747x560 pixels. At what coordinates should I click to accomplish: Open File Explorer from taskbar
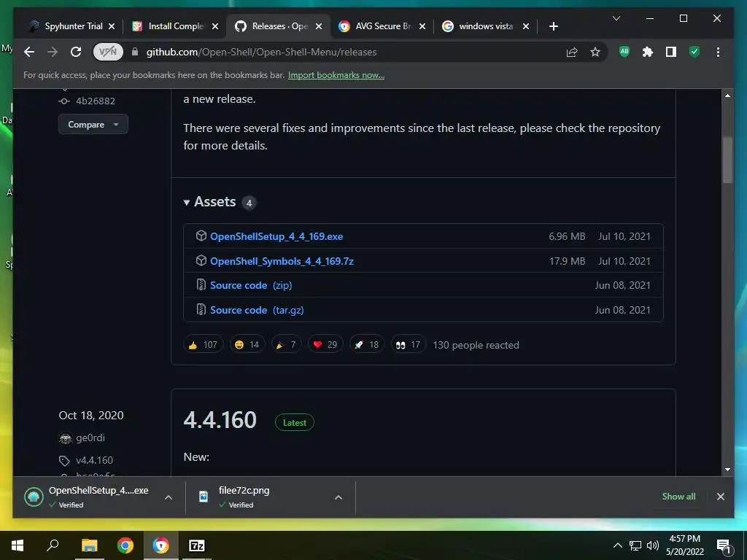[x=89, y=545]
